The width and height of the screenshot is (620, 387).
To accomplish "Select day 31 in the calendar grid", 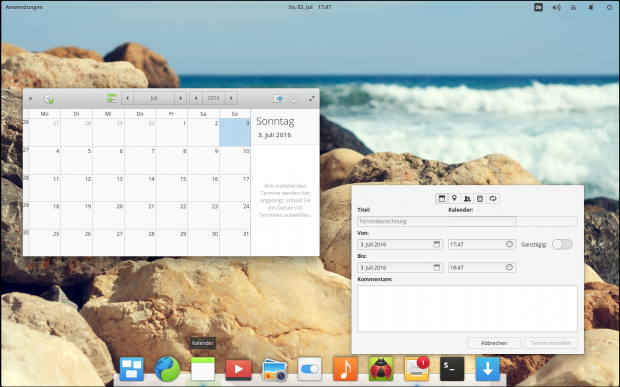I will coord(235,242).
